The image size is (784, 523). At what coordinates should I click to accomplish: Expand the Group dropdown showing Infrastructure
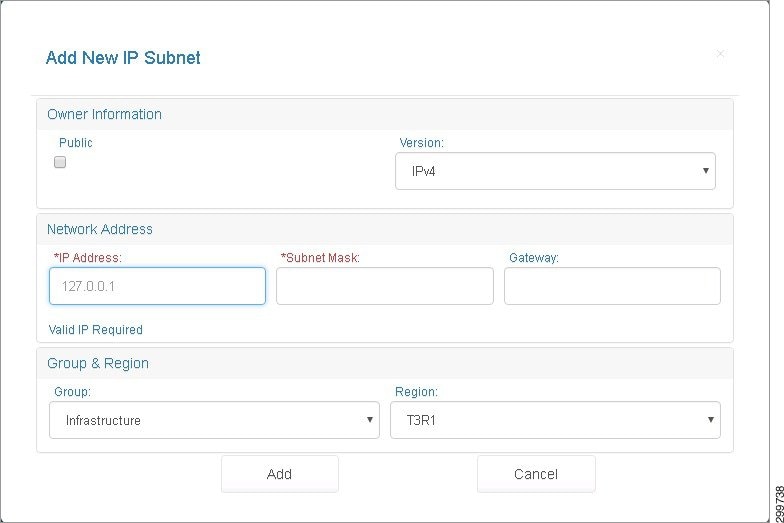coord(214,420)
